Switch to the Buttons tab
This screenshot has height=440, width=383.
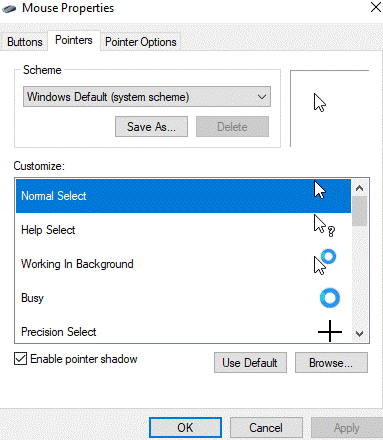pos(25,42)
